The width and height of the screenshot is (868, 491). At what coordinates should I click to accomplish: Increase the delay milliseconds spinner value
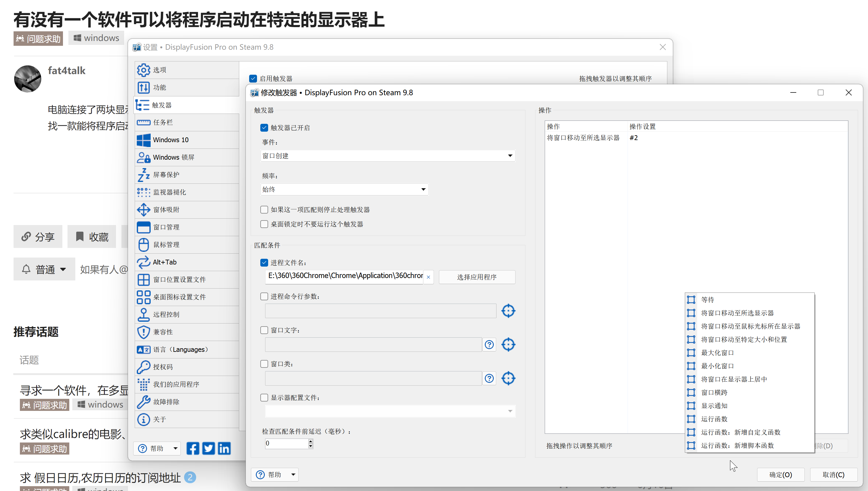tap(310, 441)
